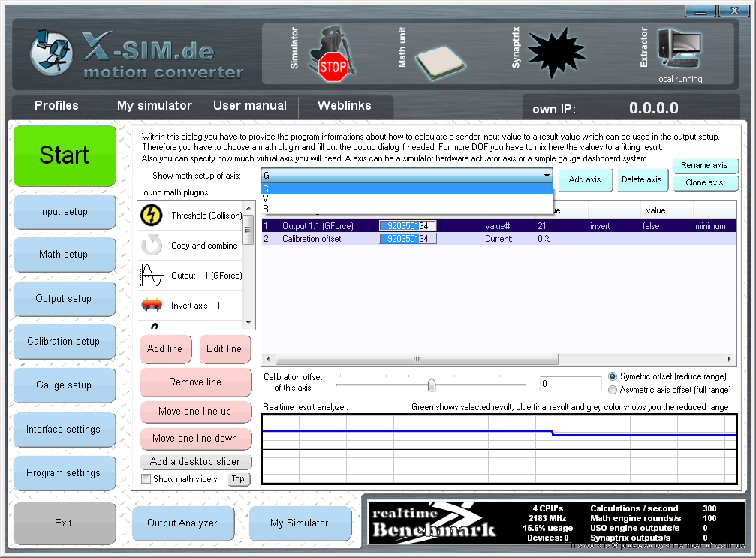This screenshot has width=756, height=558.
Task: Select the Output 1:1 (GForce) sine wave icon
Action: coord(152,276)
